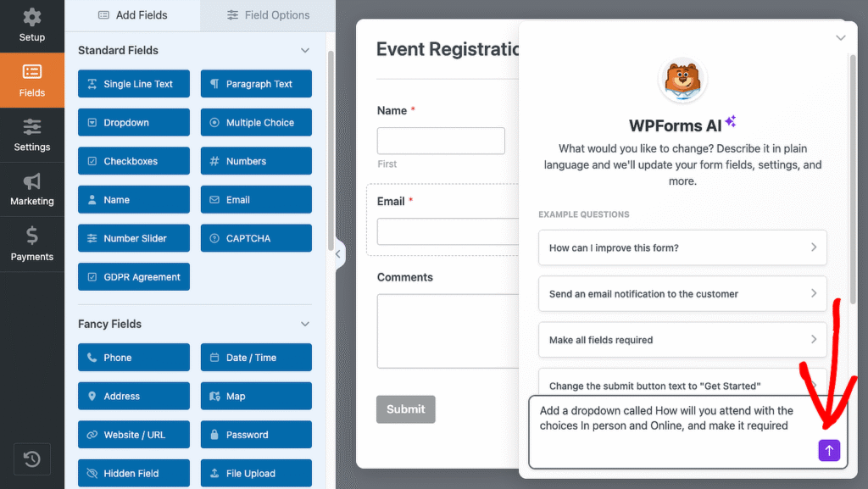Image resolution: width=868 pixels, height=489 pixels.
Task: Add a Number Slider field
Action: pos(133,238)
